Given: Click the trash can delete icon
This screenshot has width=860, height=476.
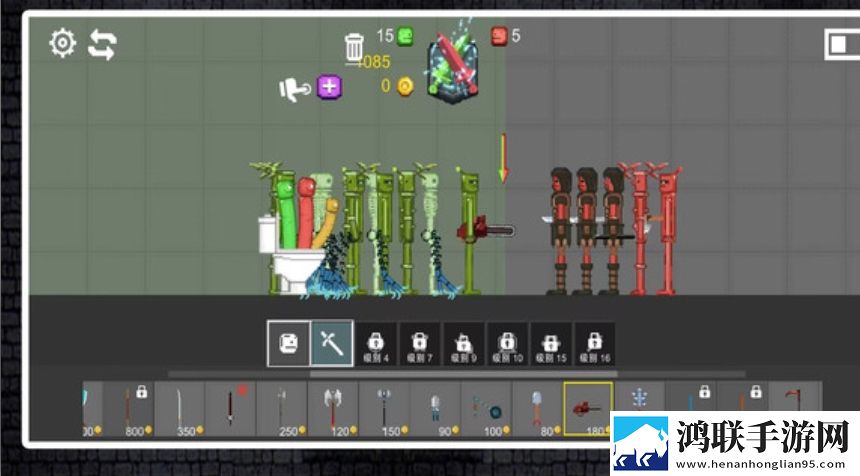Looking at the screenshot, I should (354, 47).
